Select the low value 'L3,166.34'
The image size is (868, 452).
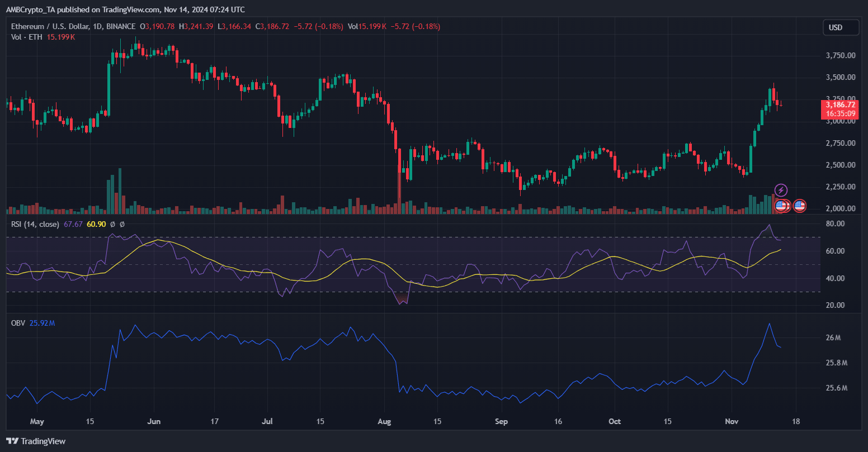coord(235,26)
